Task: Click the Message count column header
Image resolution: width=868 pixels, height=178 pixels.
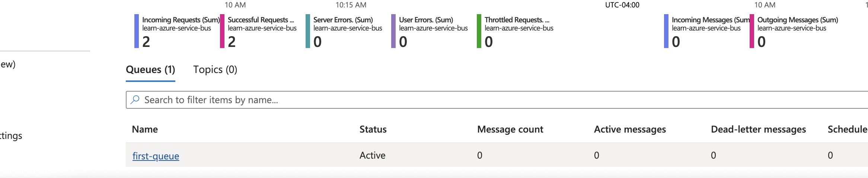Action: click(x=510, y=129)
